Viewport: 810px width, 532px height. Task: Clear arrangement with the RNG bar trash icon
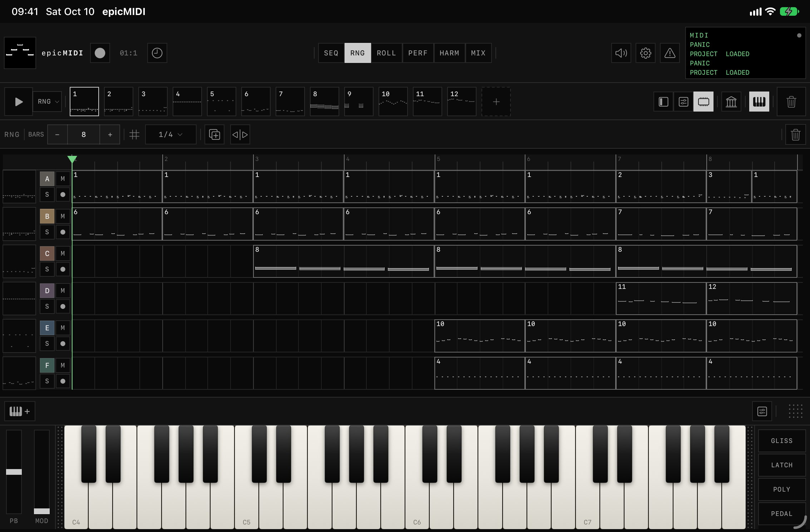[796, 134]
